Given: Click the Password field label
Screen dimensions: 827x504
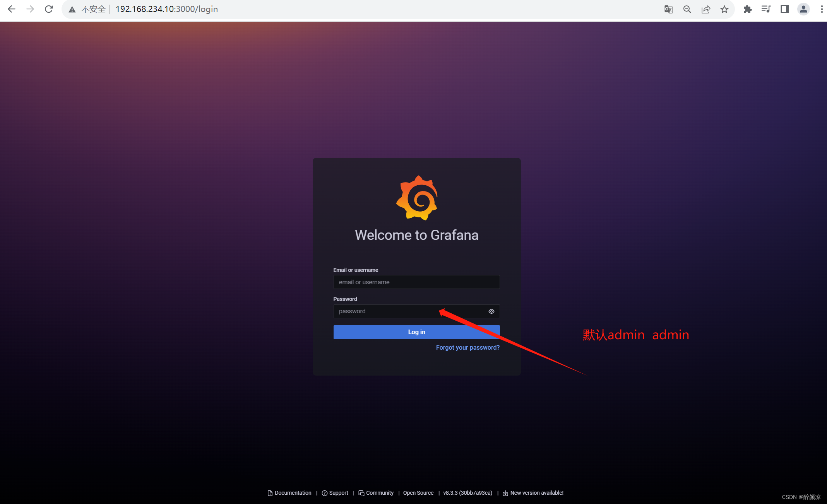Looking at the screenshot, I should 345,299.
